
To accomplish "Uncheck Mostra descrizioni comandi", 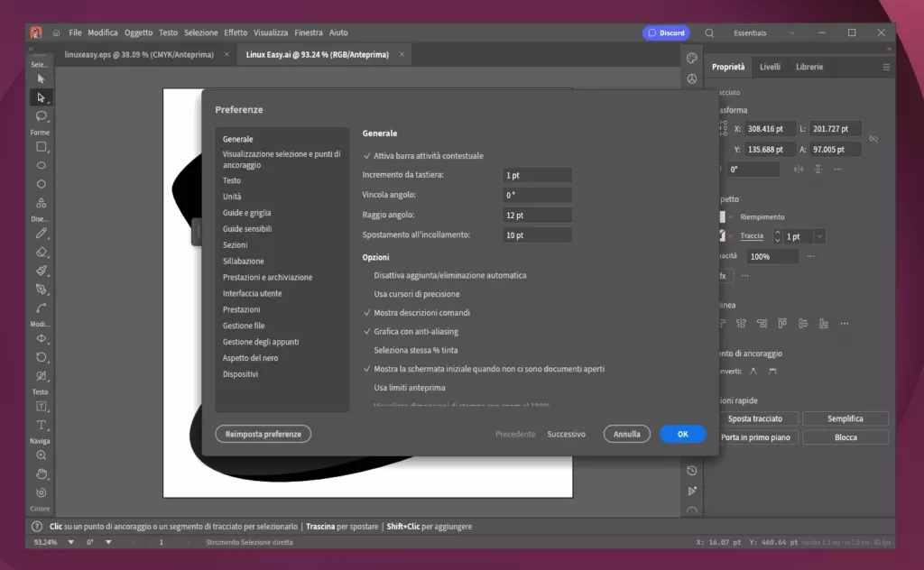I will [366, 313].
